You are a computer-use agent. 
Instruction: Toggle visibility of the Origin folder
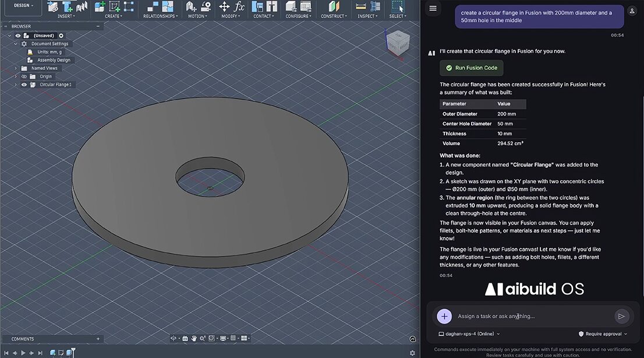click(24, 76)
